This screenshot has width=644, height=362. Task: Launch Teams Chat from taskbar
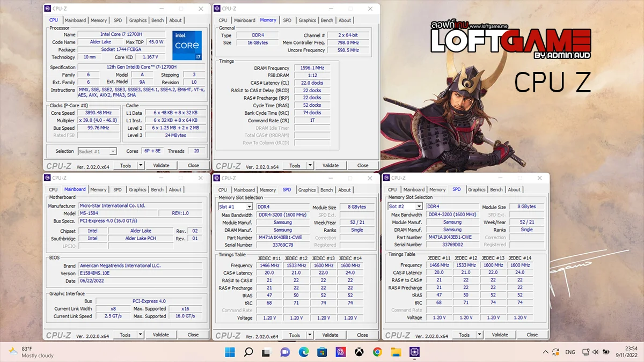285,352
